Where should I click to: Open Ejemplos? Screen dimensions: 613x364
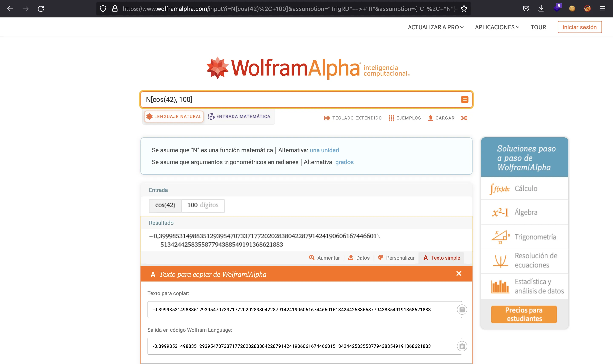click(x=405, y=118)
